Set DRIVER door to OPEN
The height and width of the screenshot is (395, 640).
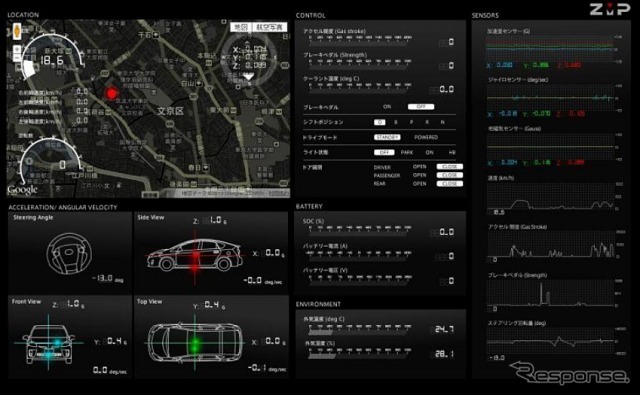tap(419, 166)
